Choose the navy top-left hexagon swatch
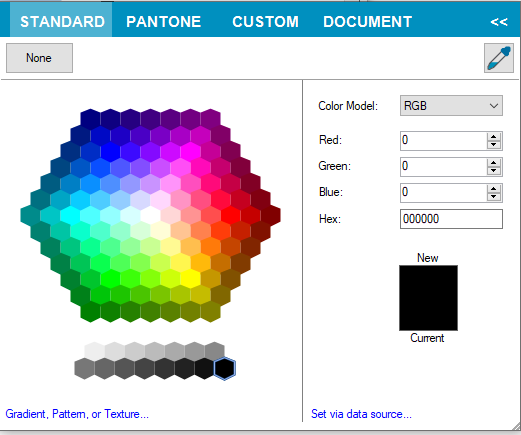The image size is (521, 435). tap(90, 119)
